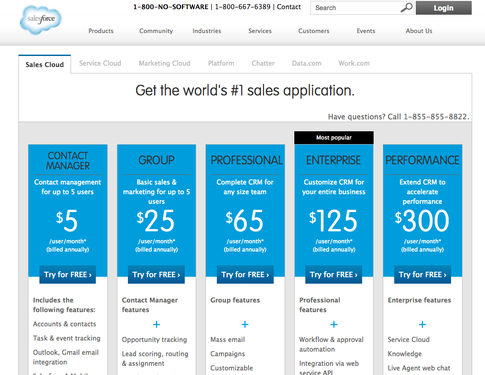Click Try for FREE under Enterprise plan
The width and height of the screenshot is (485, 375).
[x=334, y=275]
